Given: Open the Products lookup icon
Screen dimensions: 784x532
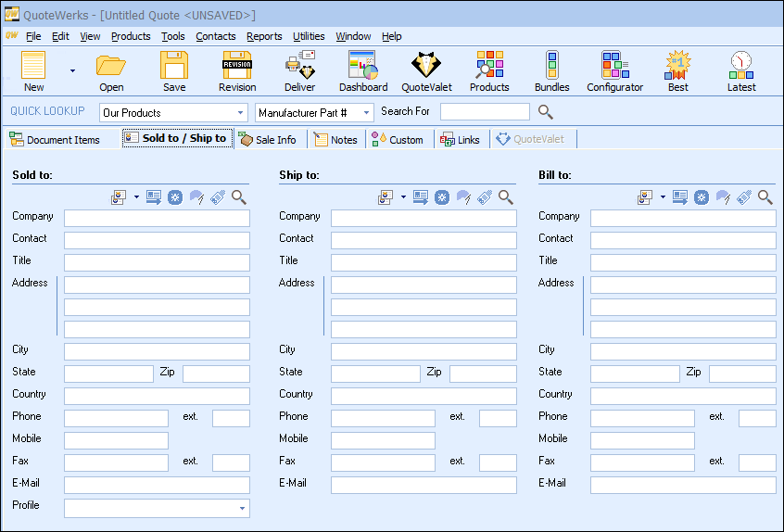Looking at the screenshot, I should (489, 71).
